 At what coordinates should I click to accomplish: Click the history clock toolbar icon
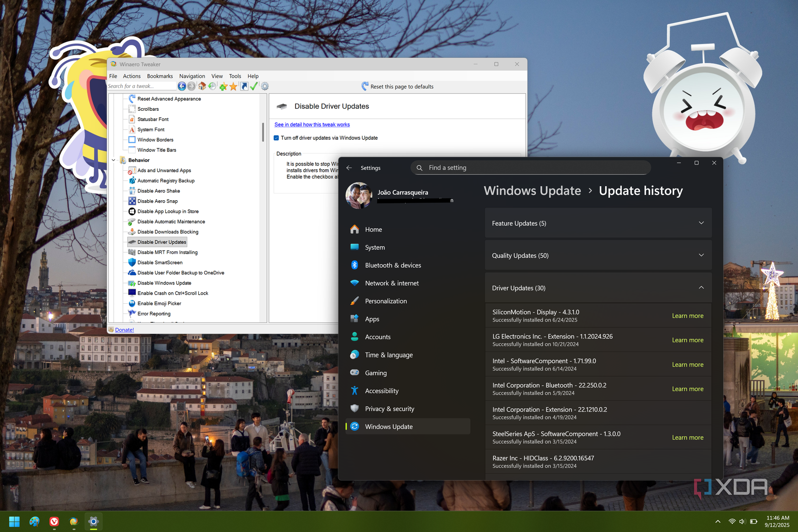[x=212, y=86]
